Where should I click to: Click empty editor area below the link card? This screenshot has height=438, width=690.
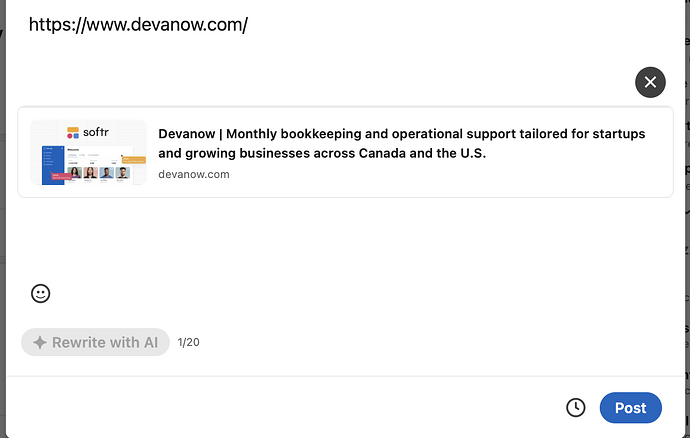click(345, 238)
